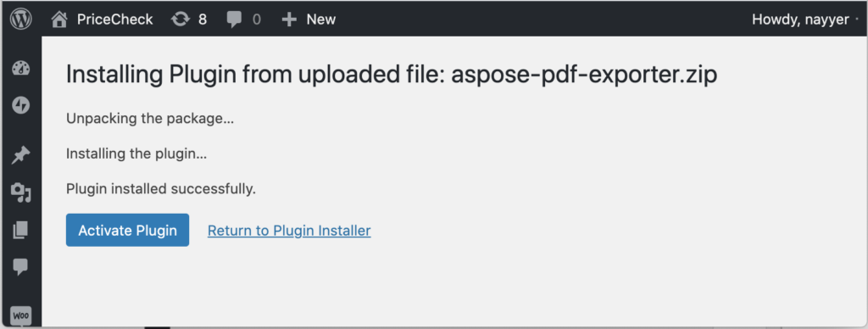868x329 pixels.
Task: Open the Jetpack lightning icon in sidebar
Action: click(21, 105)
